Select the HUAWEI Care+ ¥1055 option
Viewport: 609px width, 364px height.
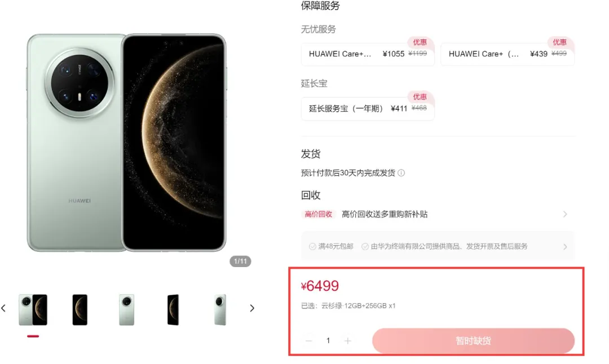368,54
